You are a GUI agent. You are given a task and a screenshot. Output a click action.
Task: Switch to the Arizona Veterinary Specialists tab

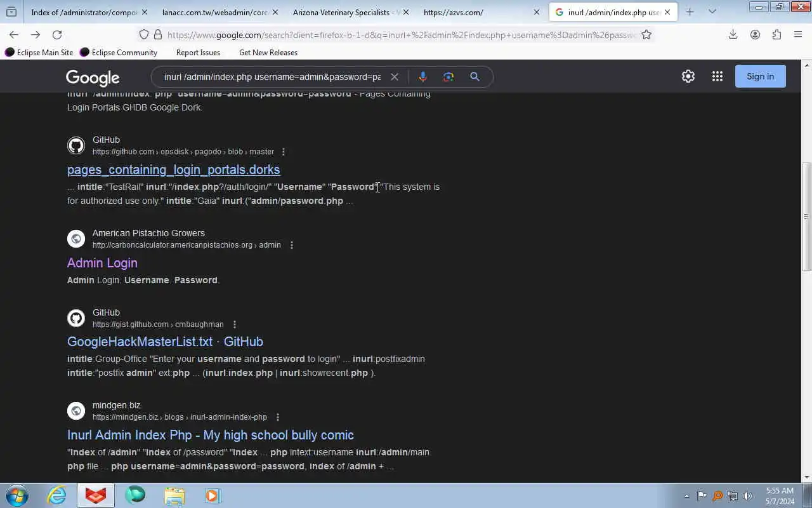click(346, 12)
